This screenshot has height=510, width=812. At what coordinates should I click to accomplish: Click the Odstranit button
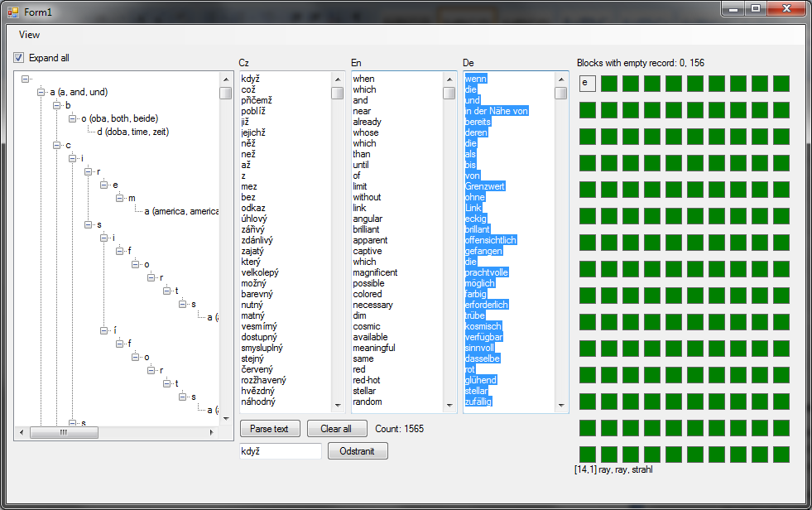[x=358, y=451]
